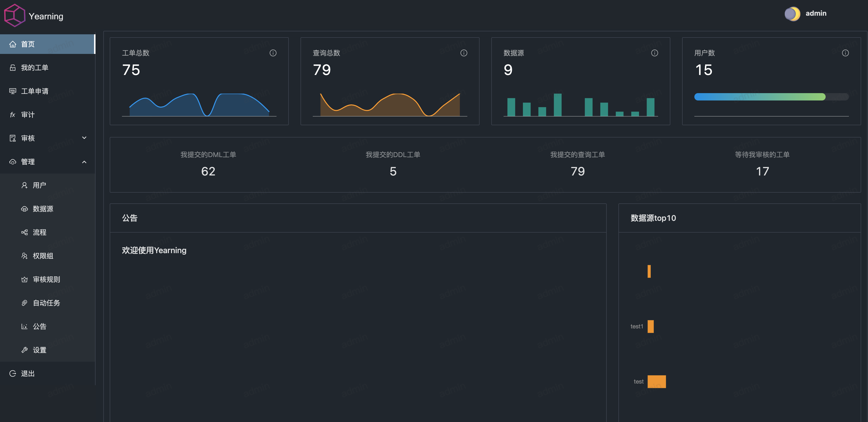Click the 用户数 gradient progress bar
Viewport: 868px width, 422px height.
[x=759, y=97]
